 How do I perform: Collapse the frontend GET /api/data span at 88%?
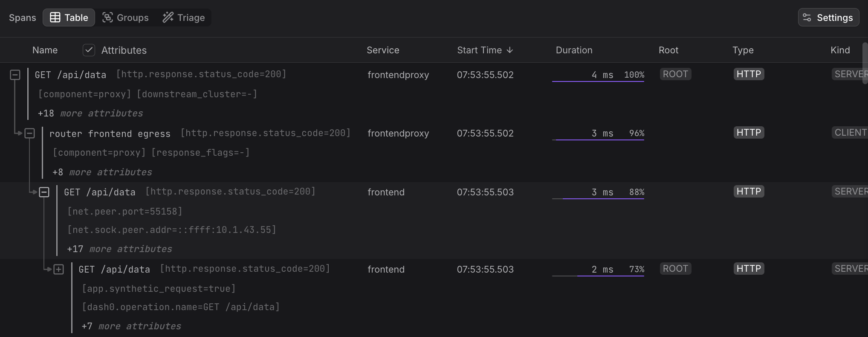coord(44,192)
